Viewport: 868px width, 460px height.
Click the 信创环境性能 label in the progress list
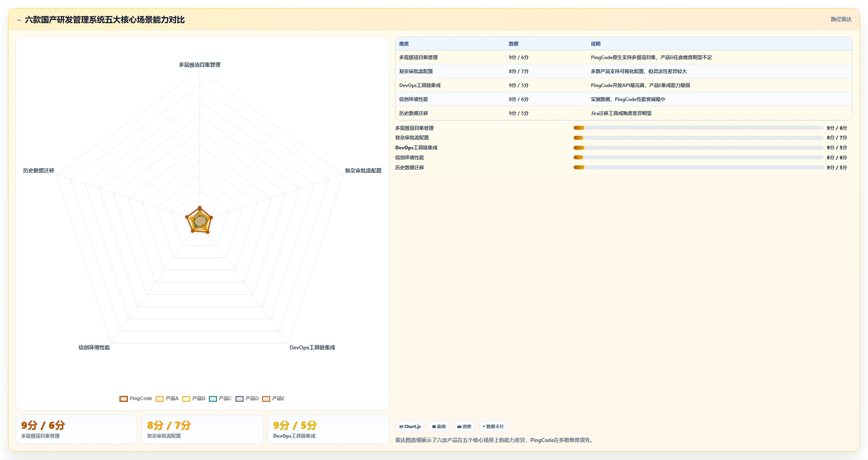click(409, 158)
